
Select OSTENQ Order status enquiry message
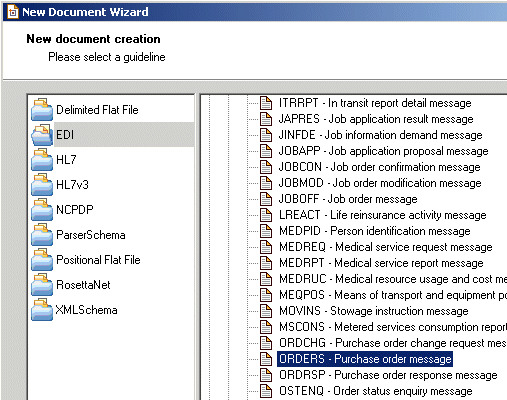pyautogui.click(x=376, y=391)
